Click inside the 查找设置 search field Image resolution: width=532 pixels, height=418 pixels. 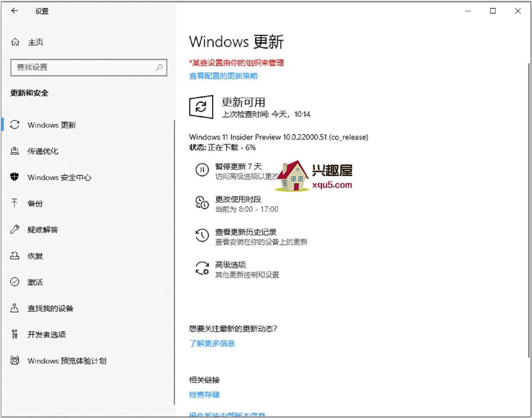89,67
